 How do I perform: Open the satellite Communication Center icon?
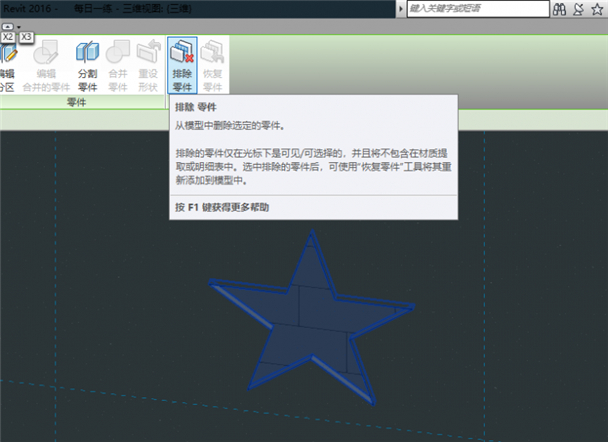click(578, 9)
